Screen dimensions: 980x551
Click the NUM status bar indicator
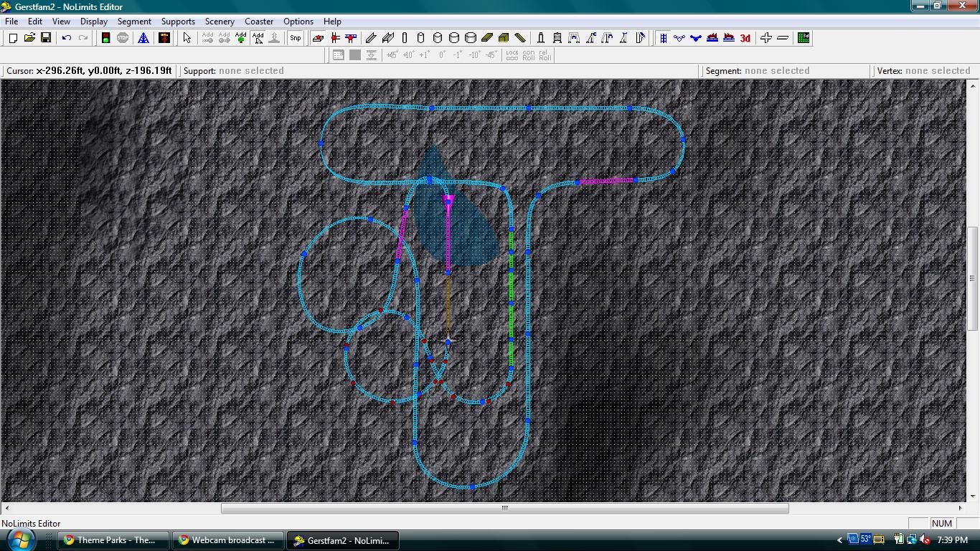point(942,524)
